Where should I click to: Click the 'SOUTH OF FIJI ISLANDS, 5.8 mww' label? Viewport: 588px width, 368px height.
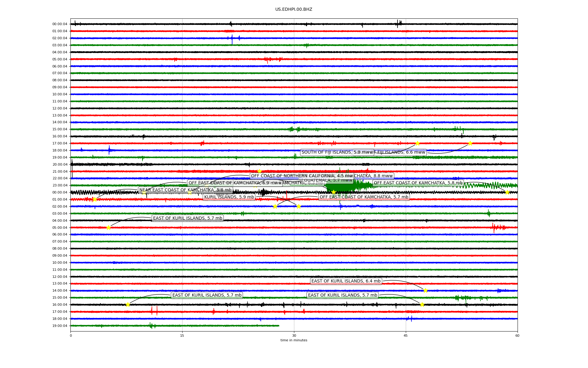(337, 152)
